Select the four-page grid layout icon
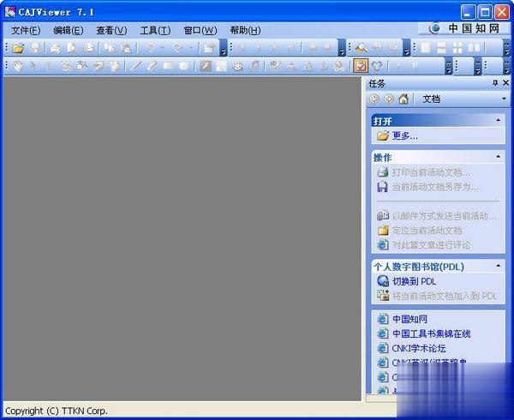The width and height of the screenshot is (514, 420). pos(457,48)
